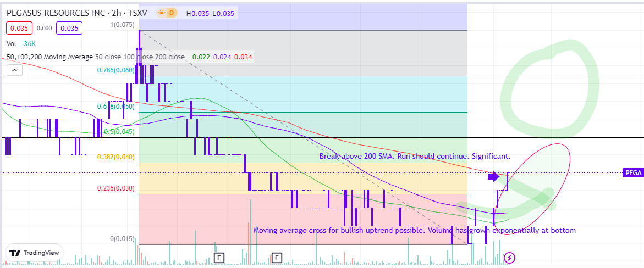Click the red 0.034 moving average value
This screenshot has width=644, height=268.
point(244,57)
